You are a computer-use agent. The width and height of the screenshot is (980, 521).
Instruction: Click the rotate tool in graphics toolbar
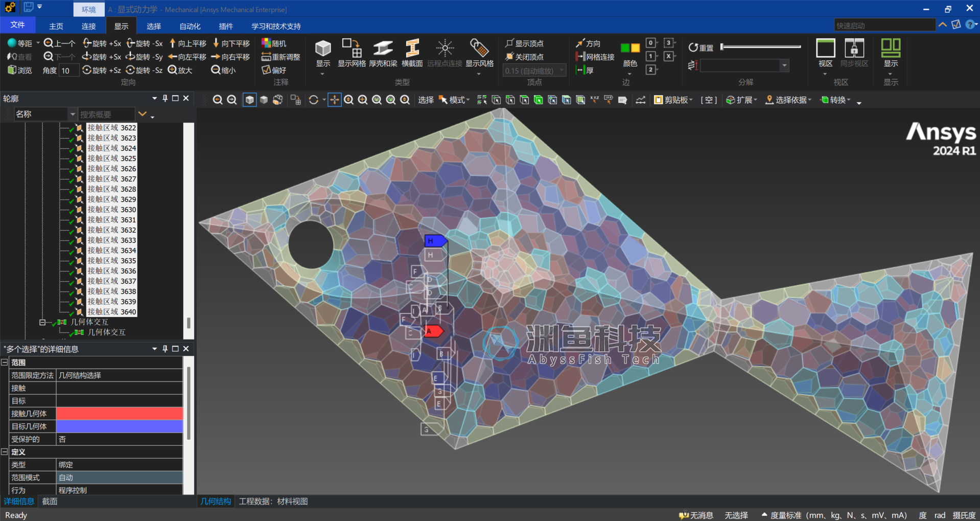[314, 100]
